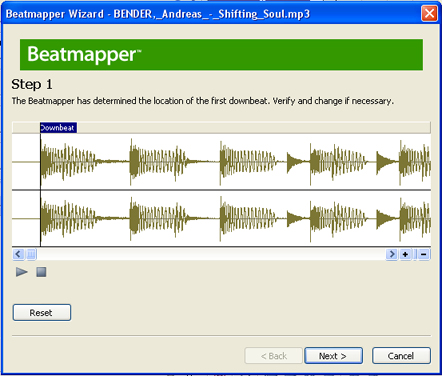
Task: Click the horizontal scrollbar thumb
Action: click(x=31, y=254)
